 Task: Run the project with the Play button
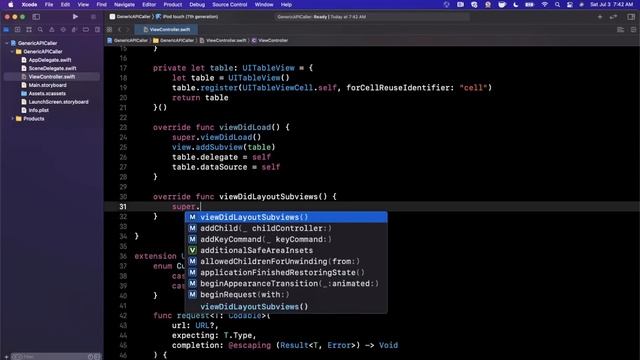75,17
